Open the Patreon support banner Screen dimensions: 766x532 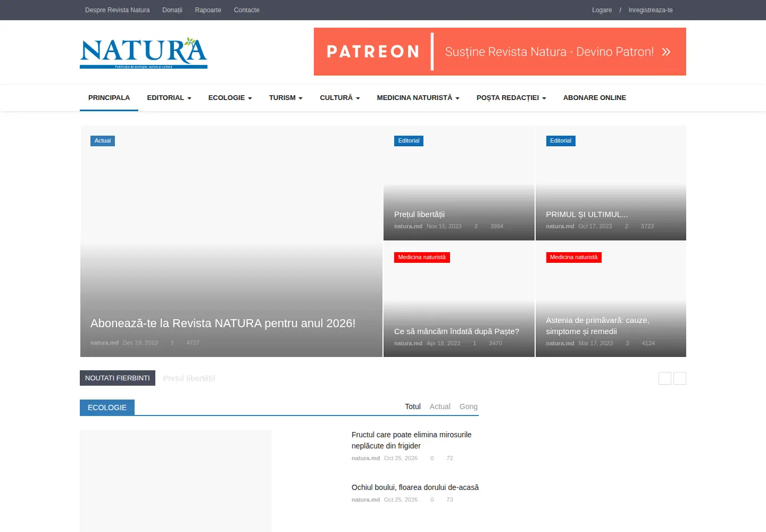tap(500, 52)
